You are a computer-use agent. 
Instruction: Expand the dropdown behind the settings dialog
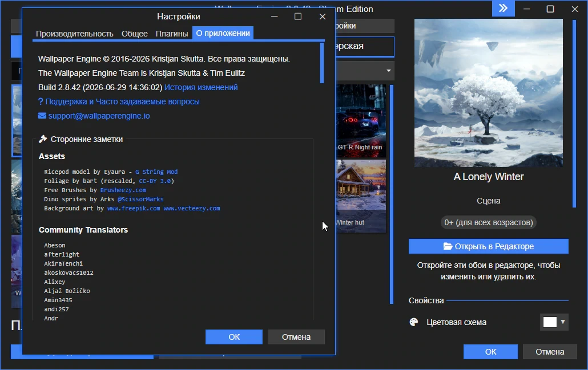tap(389, 70)
